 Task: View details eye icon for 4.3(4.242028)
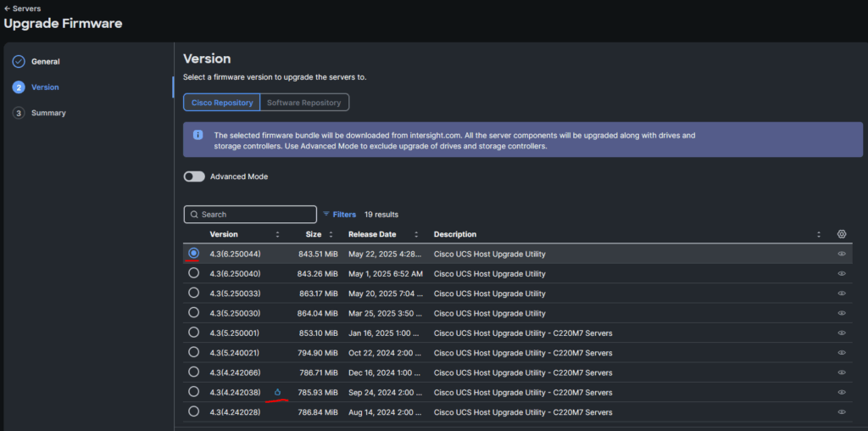[842, 412]
